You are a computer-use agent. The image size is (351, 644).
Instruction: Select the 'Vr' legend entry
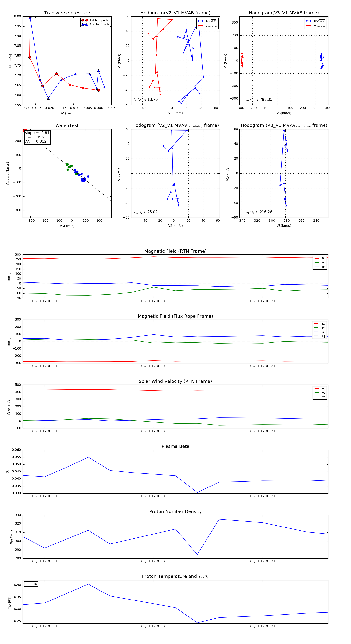coord(320,389)
